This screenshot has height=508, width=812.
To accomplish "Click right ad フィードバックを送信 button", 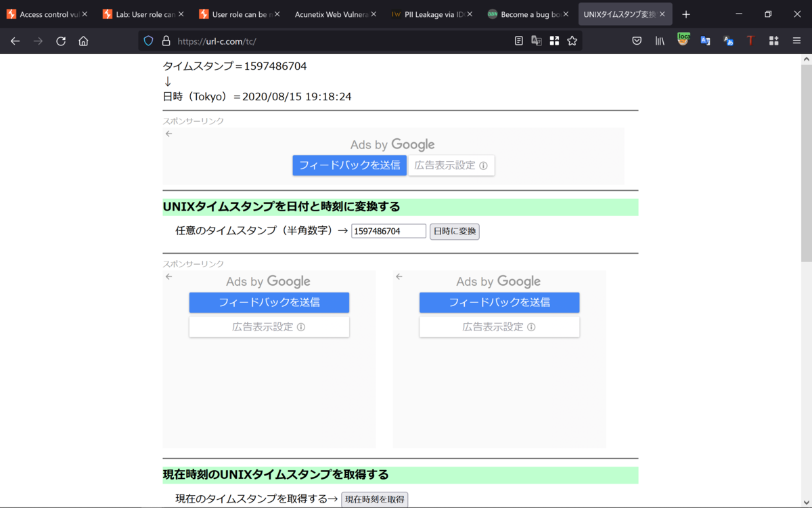I will (499, 302).
